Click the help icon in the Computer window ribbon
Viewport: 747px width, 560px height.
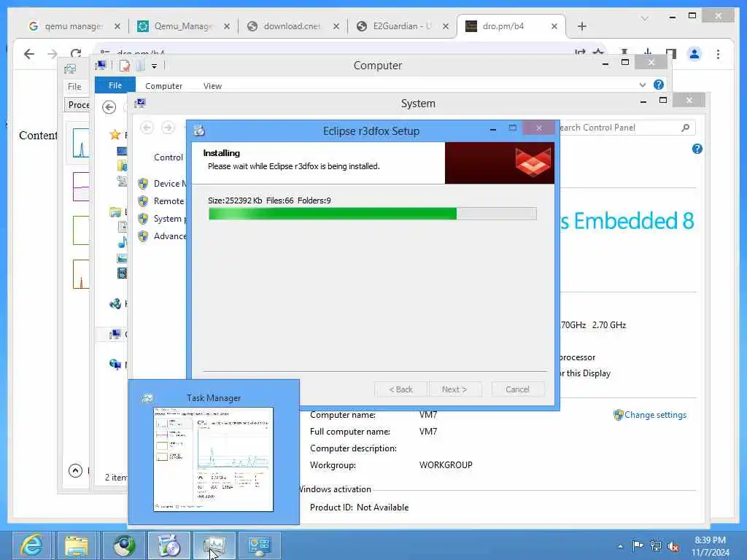659,85
